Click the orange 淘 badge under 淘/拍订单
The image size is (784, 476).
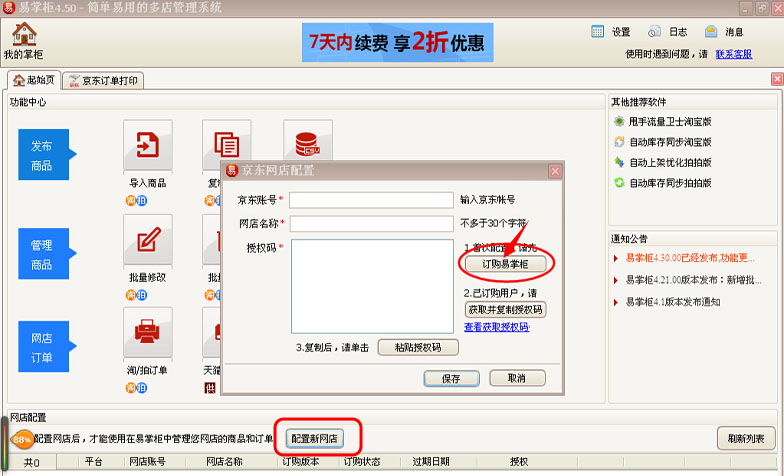coord(131,388)
